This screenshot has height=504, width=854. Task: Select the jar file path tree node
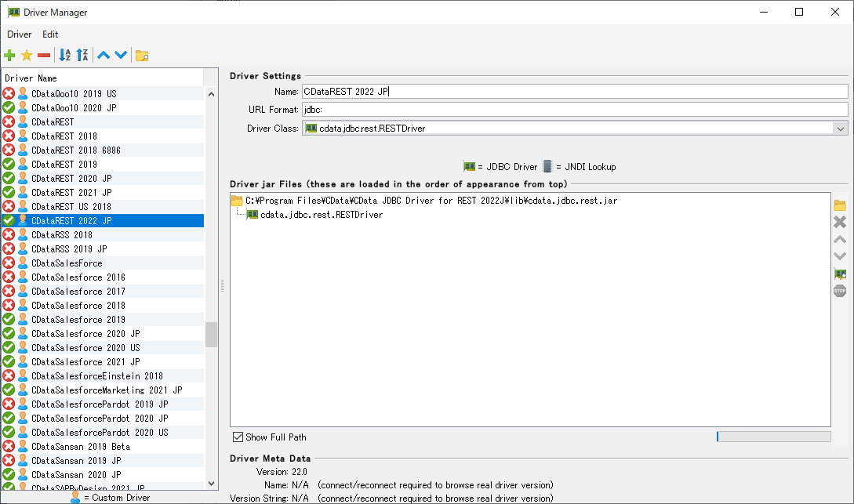coord(431,201)
